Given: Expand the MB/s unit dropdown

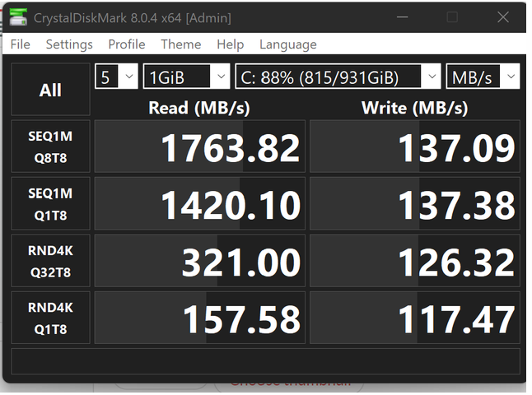Looking at the screenshot, I should click(483, 77).
